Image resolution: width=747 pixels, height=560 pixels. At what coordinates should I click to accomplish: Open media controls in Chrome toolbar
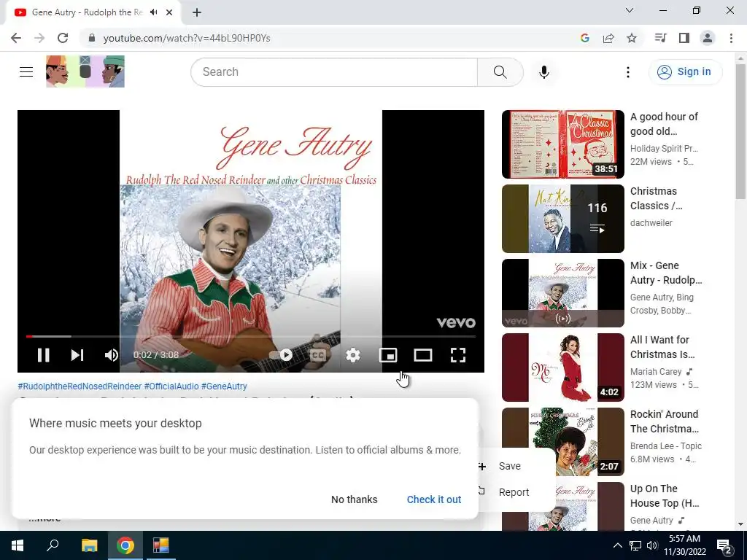(x=660, y=38)
